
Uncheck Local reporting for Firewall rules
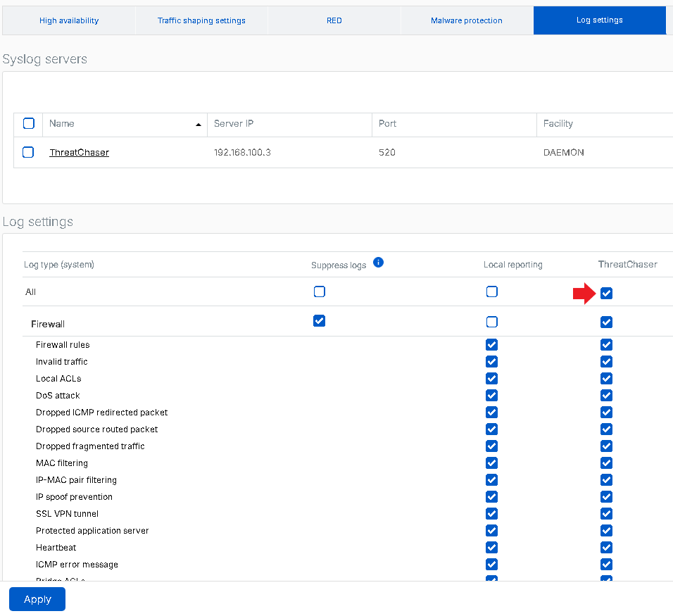(x=492, y=345)
